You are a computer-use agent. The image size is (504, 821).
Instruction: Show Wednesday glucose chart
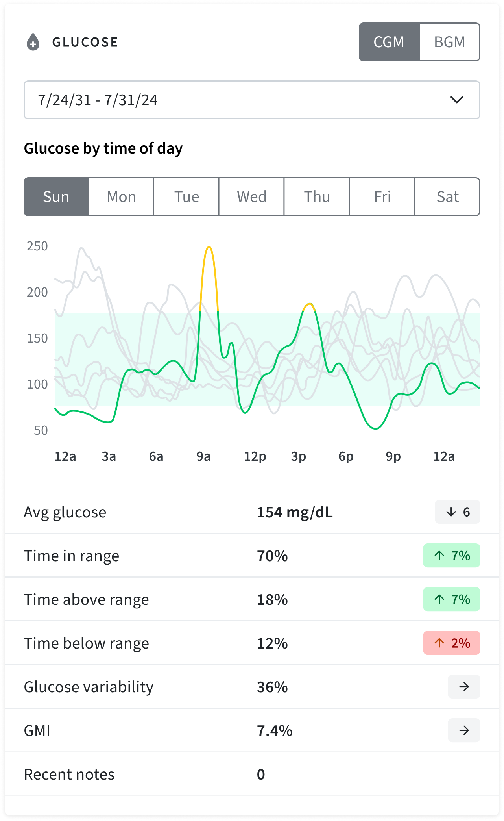click(x=251, y=197)
